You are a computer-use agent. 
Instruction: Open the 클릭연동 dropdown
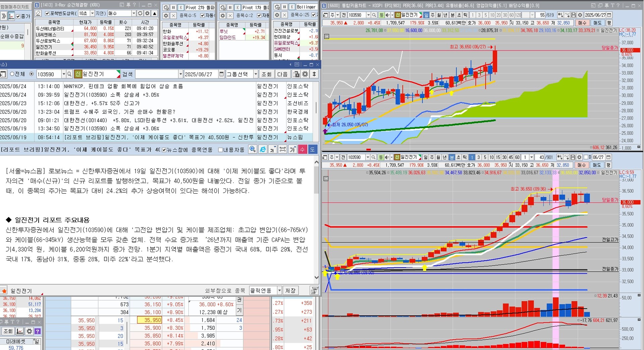[x=279, y=291]
